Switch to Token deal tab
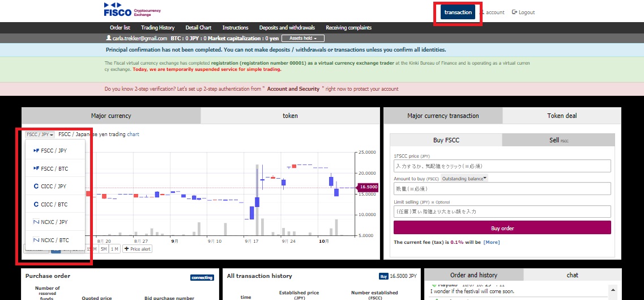 tap(562, 116)
